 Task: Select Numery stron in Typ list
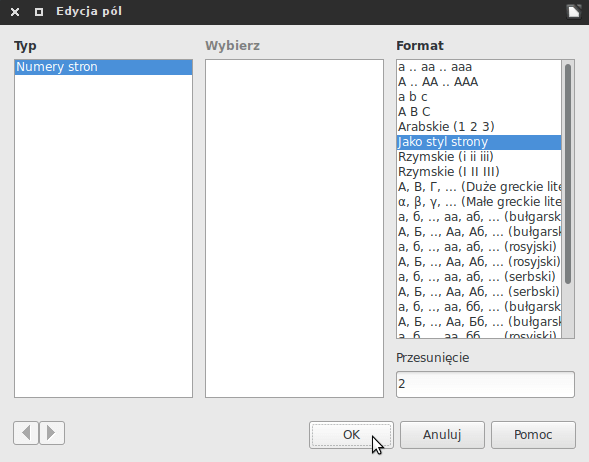pyautogui.click(x=103, y=67)
